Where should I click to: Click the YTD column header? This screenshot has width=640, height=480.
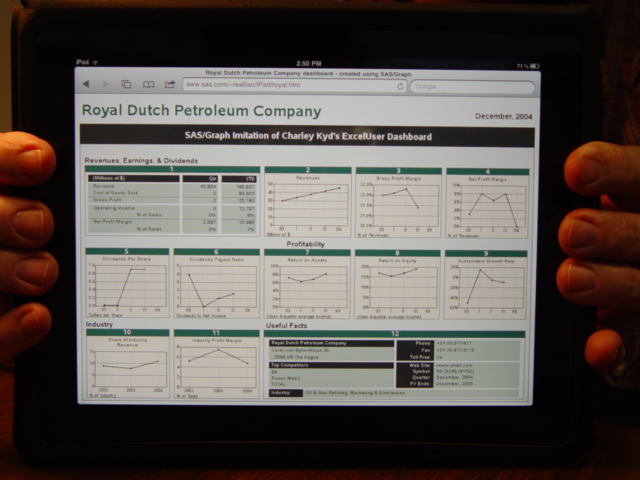(240, 179)
